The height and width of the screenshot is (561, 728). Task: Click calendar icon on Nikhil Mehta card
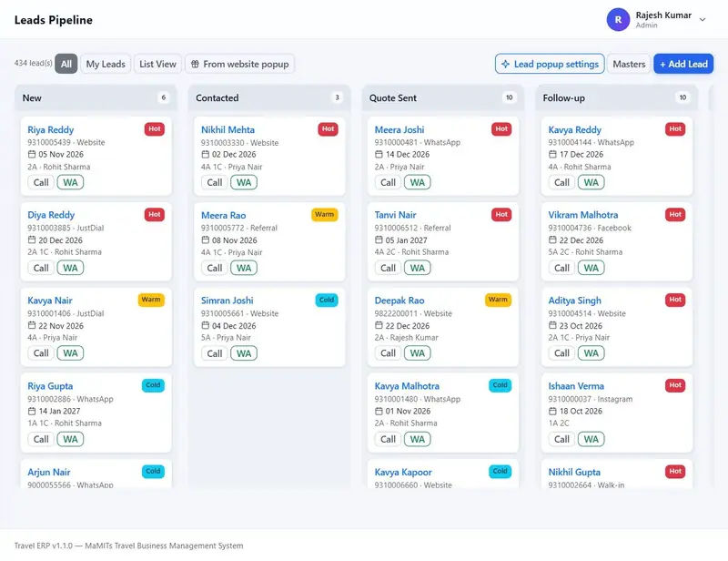pyautogui.click(x=206, y=154)
